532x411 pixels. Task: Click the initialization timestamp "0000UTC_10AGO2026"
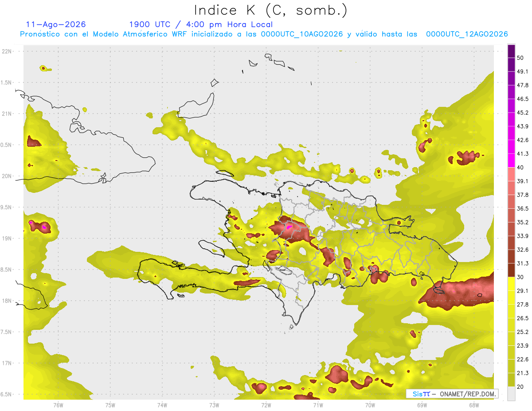[302, 34]
